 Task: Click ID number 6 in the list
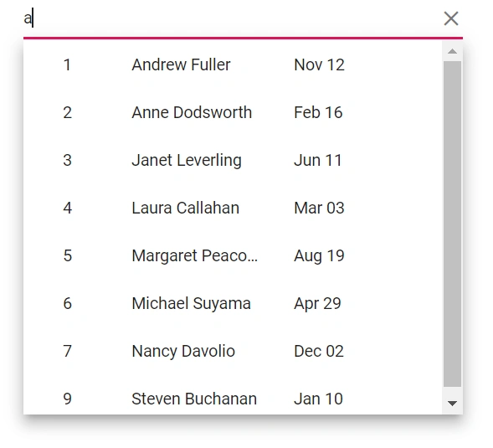(68, 304)
